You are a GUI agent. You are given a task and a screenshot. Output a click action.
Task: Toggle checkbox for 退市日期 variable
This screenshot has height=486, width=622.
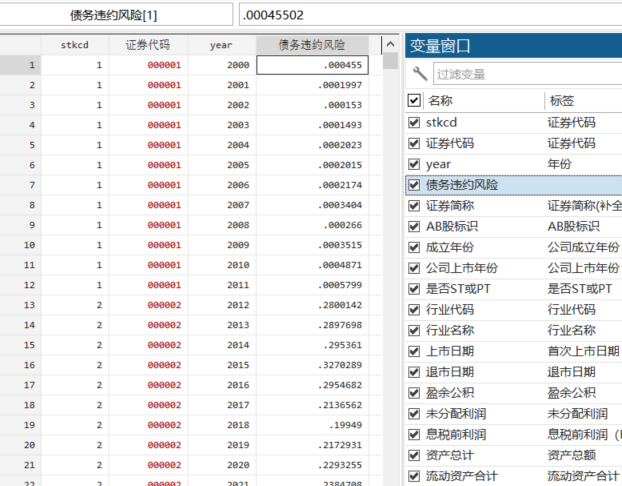click(x=414, y=372)
